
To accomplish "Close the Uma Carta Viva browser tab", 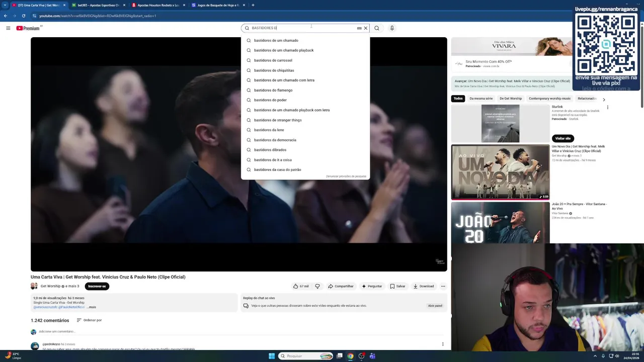I will pyautogui.click(x=64, y=5).
